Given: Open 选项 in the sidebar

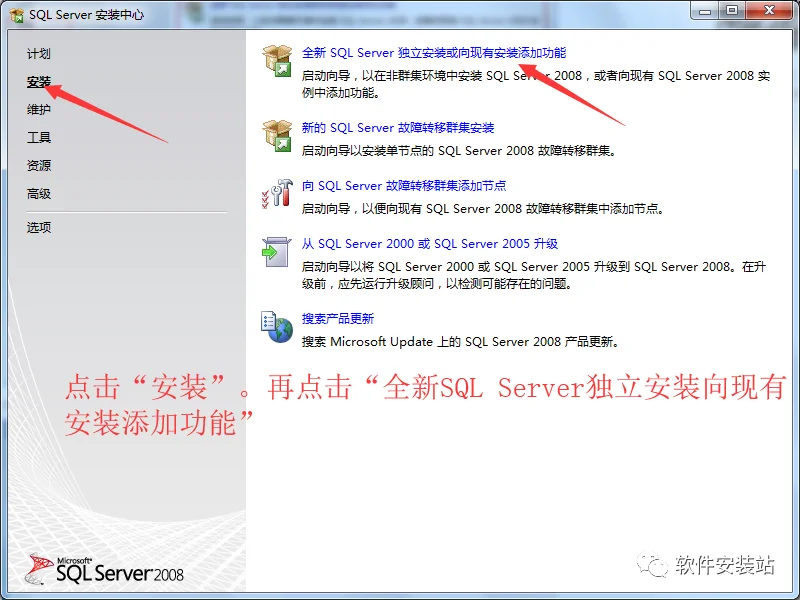Looking at the screenshot, I should tap(39, 227).
